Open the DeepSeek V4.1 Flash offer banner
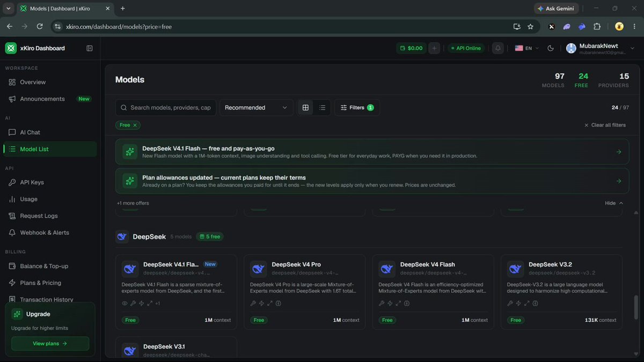644x362 pixels. click(x=372, y=152)
